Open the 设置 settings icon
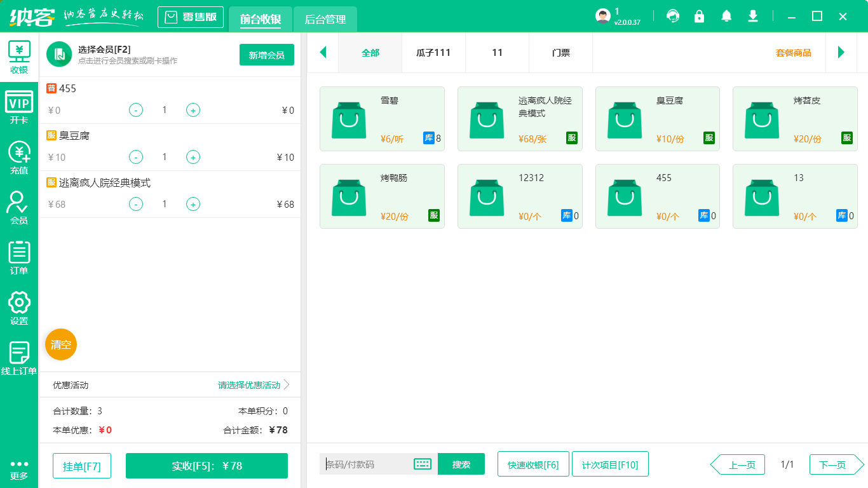The image size is (868, 488). coord(19,307)
